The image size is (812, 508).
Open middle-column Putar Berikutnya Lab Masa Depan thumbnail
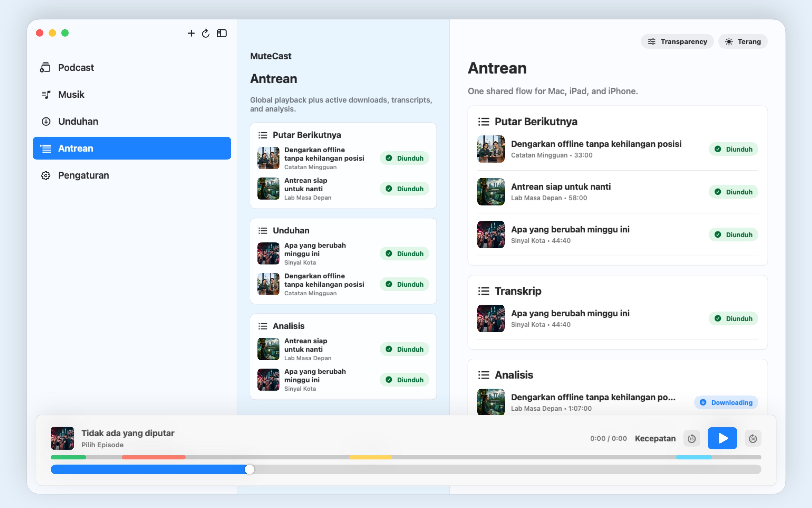[x=268, y=189]
